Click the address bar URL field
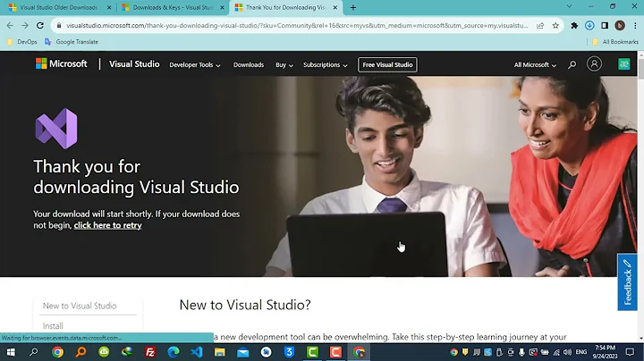Viewport: 644px width, 361px height. click(x=297, y=25)
